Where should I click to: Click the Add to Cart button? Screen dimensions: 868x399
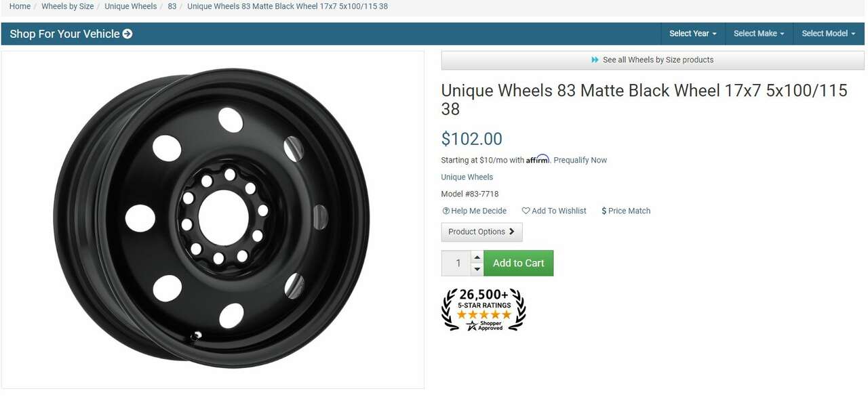pyautogui.click(x=518, y=264)
